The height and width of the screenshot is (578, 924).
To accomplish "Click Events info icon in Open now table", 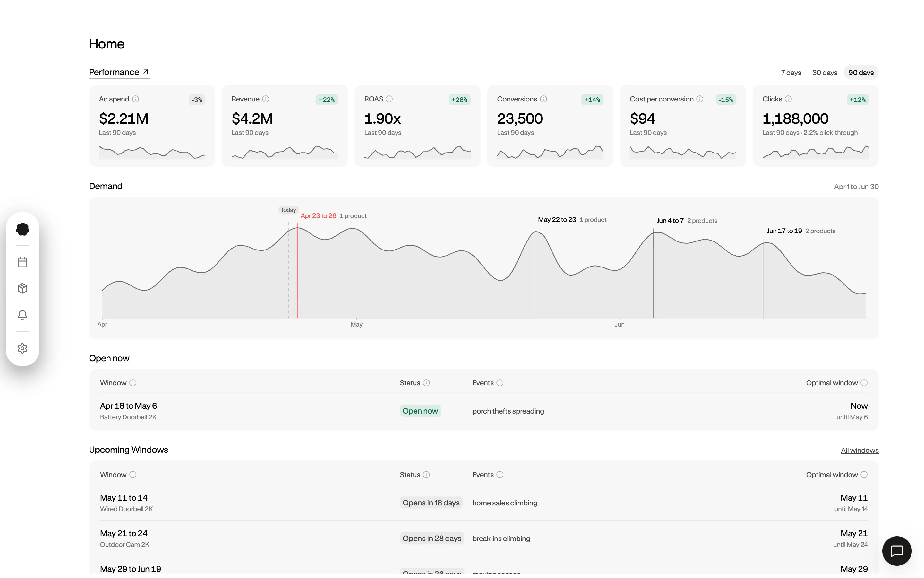I will coord(500,383).
